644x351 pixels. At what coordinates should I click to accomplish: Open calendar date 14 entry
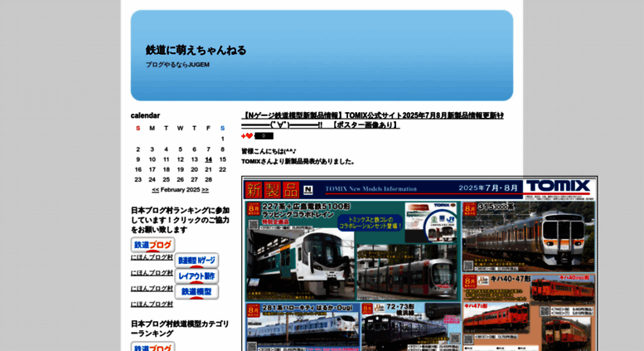point(208,159)
